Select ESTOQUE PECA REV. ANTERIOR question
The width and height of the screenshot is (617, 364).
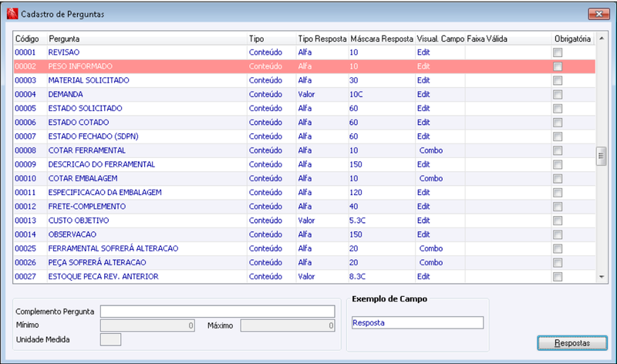pos(304,277)
